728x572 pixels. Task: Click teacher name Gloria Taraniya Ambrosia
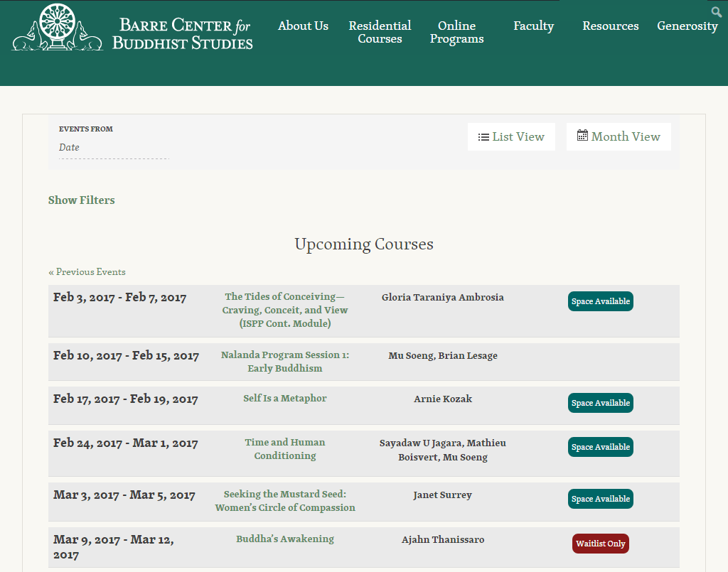click(x=442, y=297)
